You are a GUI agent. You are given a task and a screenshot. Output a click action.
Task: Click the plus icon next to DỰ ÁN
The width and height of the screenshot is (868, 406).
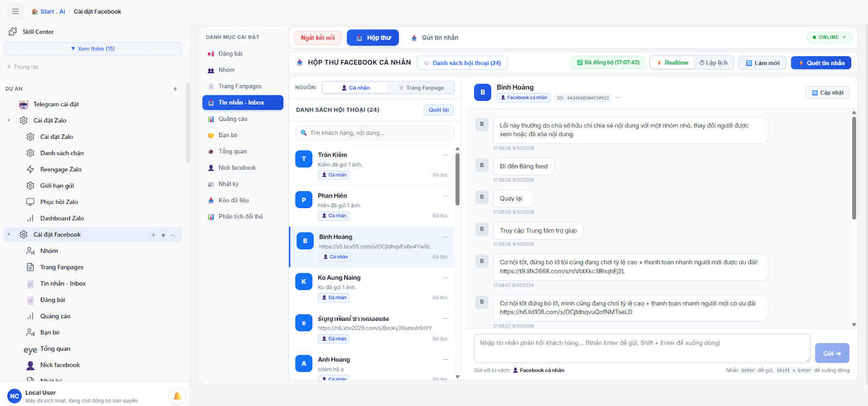pos(175,89)
